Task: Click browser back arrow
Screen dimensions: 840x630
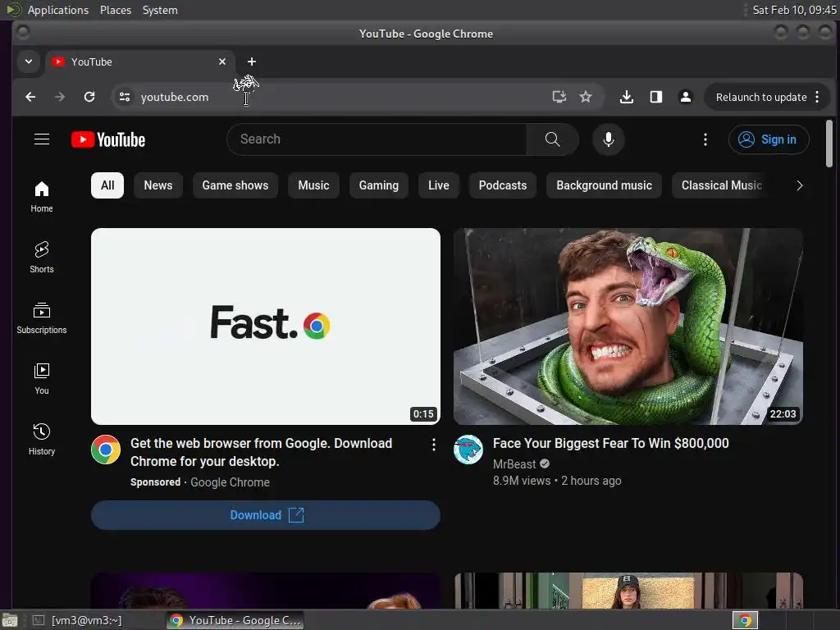Action: pyautogui.click(x=30, y=97)
